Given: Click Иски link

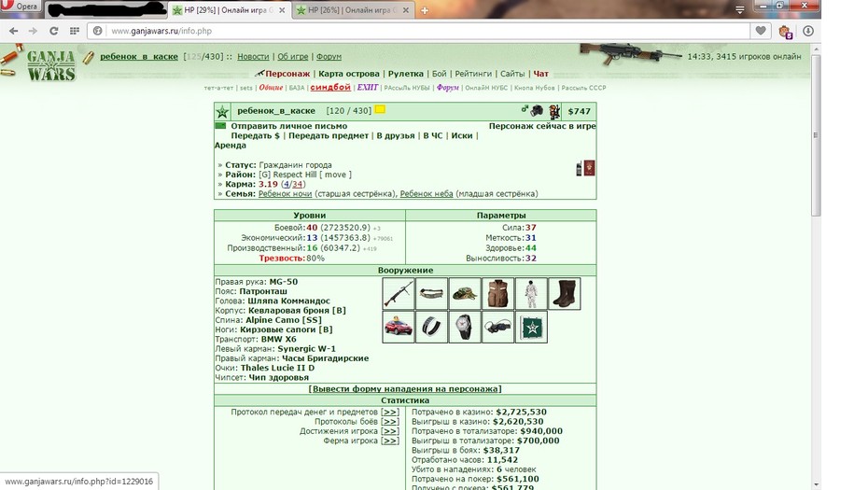Looking at the screenshot, I should pos(462,135).
